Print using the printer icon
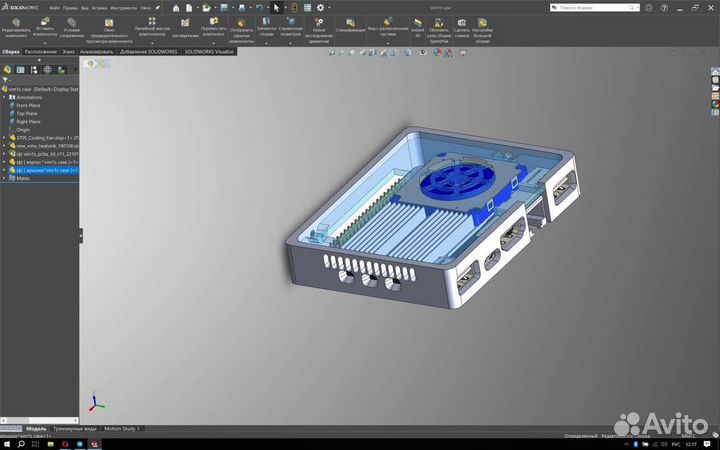Image resolution: width=720 pixels, height=450 pixels. pyautogui.click(x=242, y=8)
